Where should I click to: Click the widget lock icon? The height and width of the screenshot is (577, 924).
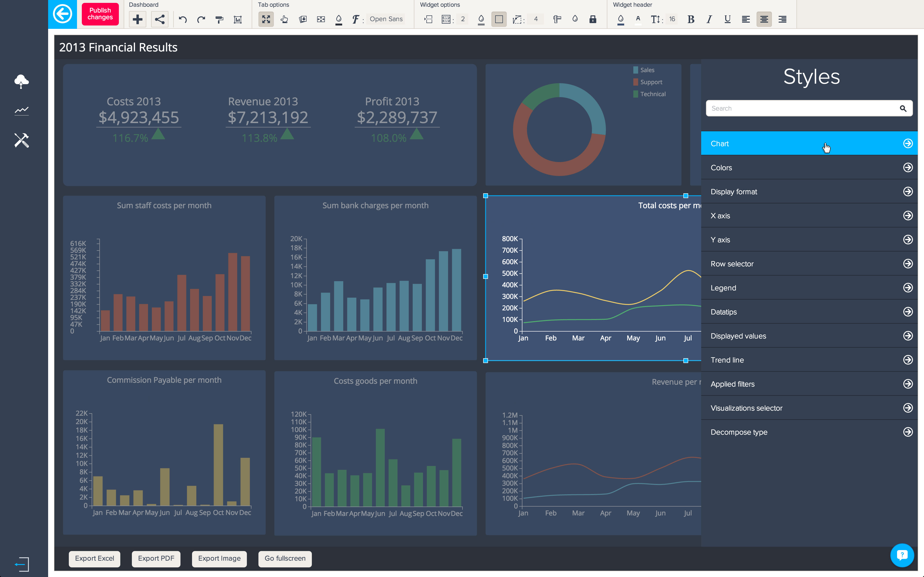[x=593, y=19]
